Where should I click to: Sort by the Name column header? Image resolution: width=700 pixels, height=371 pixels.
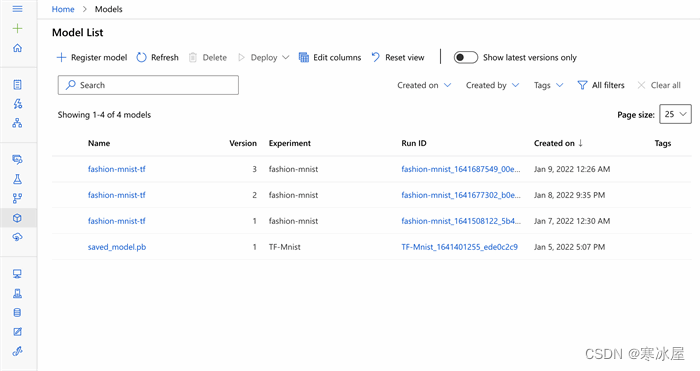(x=99, y=143)
